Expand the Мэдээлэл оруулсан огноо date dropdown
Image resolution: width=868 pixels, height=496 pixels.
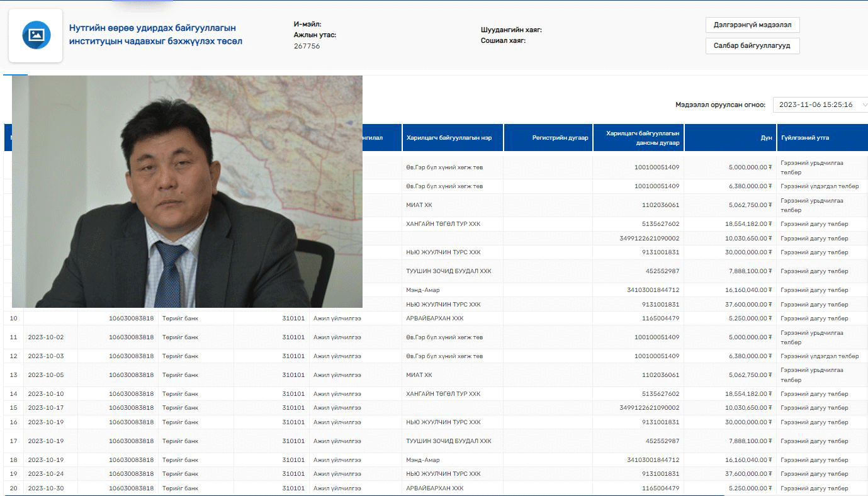click(820, 104)
